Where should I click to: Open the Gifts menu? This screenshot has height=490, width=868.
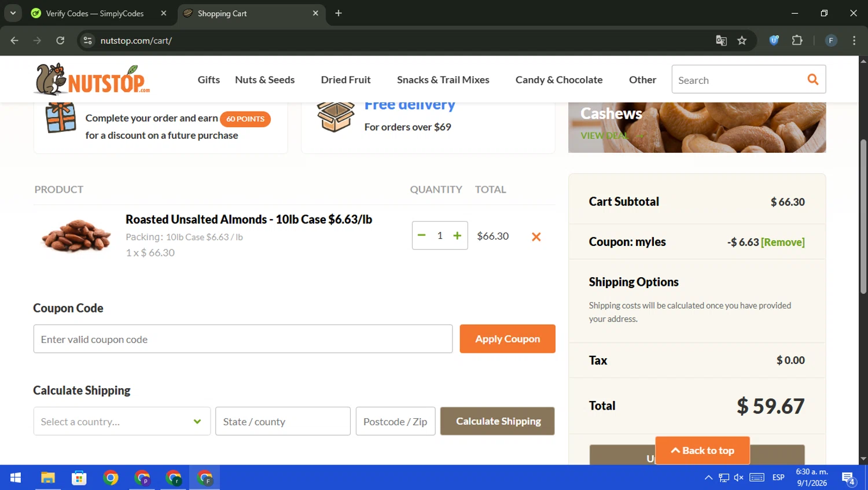(208, 80)
